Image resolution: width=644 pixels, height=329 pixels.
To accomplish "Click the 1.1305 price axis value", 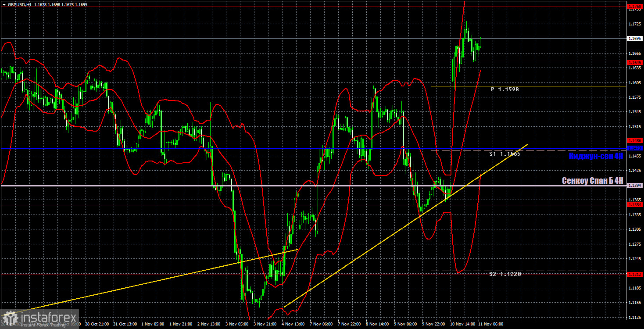I will pos(635,229).
